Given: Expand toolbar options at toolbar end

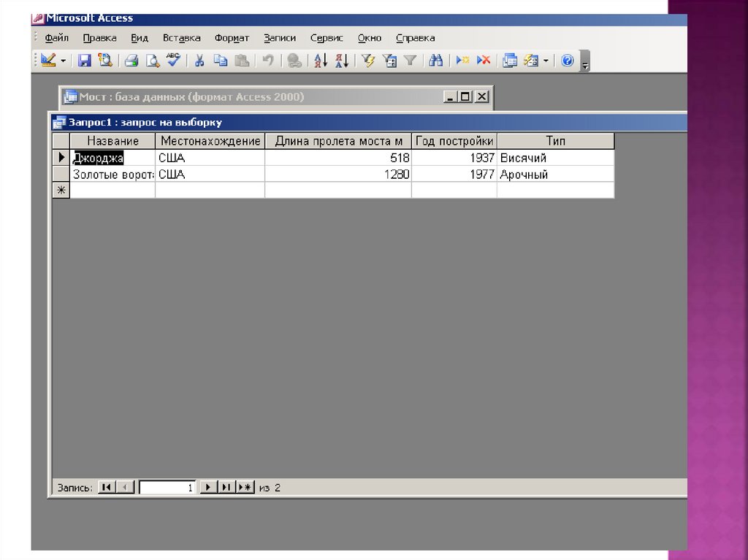Looking at the screenshot, I should tap(584, 64).
